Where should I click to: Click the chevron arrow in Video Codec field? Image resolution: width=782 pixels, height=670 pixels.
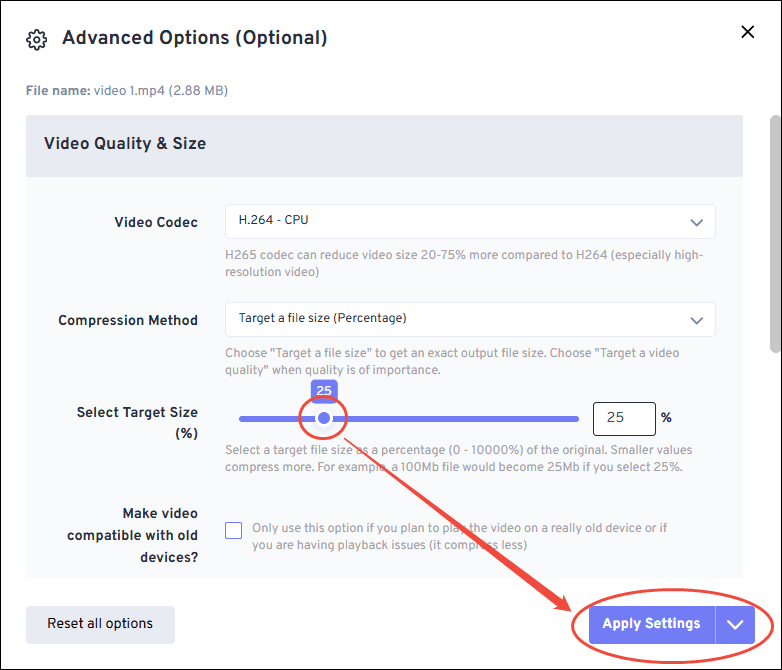tap(697, 222)
